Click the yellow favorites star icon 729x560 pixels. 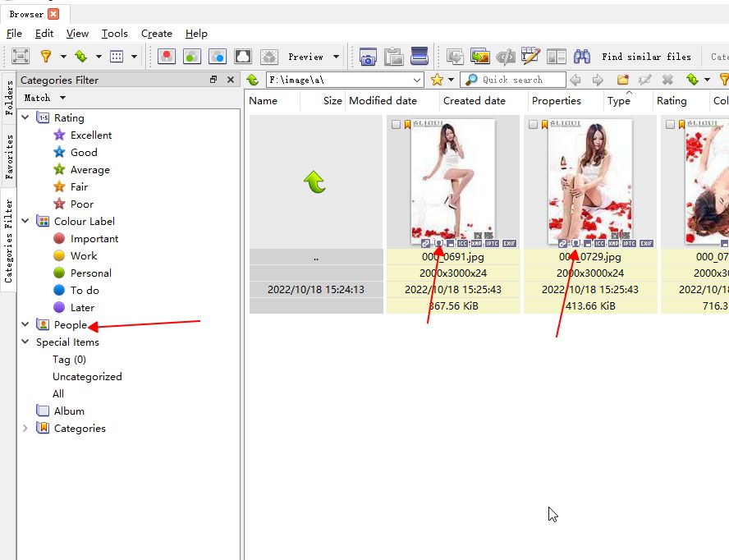437,80
